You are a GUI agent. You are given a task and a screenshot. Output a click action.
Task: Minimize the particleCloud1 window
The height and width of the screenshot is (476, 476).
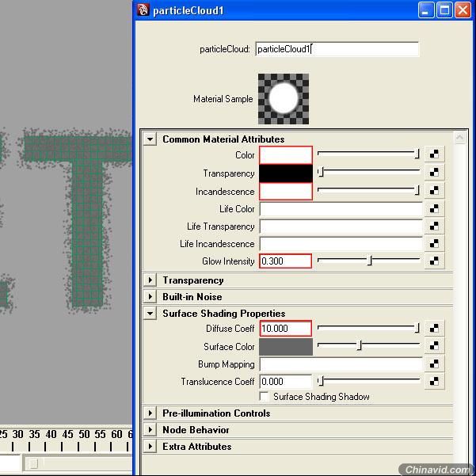coord(425,10)
